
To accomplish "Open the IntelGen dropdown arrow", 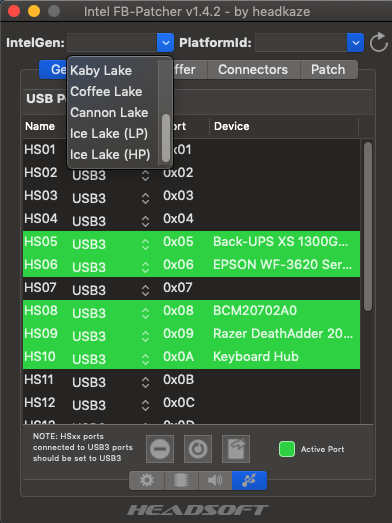I will (x=165, y=43).
